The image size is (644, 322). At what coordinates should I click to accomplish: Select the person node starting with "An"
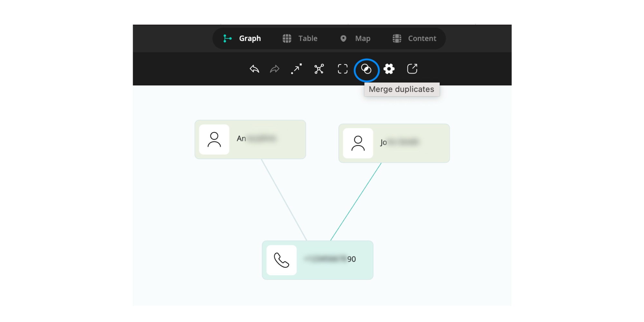click(250, 139)
